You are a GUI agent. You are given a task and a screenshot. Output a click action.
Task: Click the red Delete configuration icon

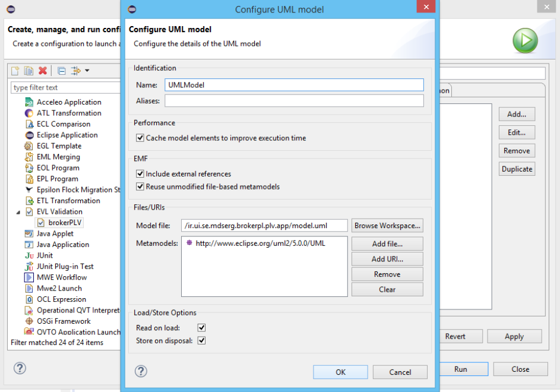click(43, 71)
